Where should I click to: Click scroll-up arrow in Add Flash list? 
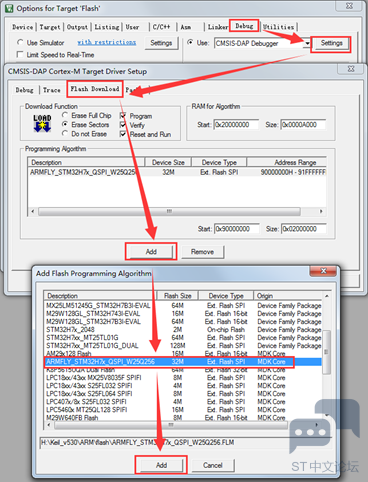(326, 296)
